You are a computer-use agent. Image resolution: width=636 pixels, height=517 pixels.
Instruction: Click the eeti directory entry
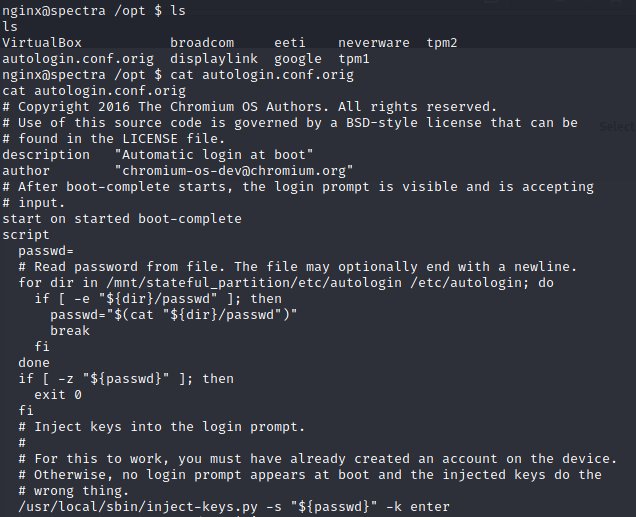point(290,43)
